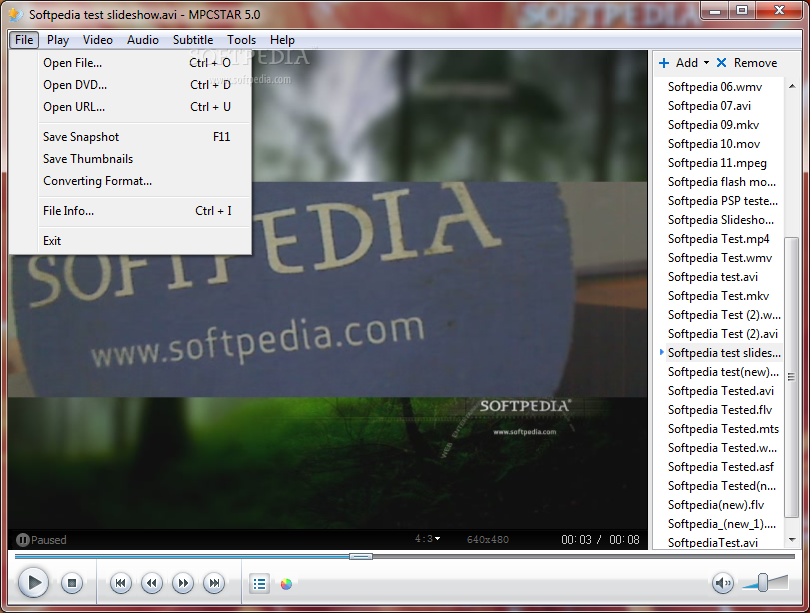810x613 pixels.
Task: Open the Audio menu
Action: pos(143,40)
